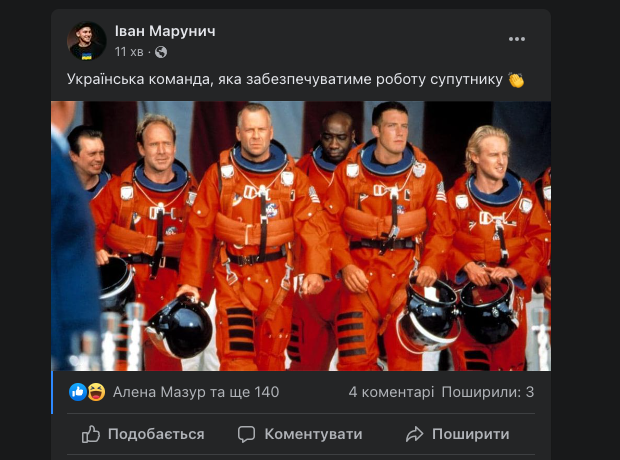Screen dimensions: 620x460
Task: Like the post with Подобається button
Action: (143, 434)
